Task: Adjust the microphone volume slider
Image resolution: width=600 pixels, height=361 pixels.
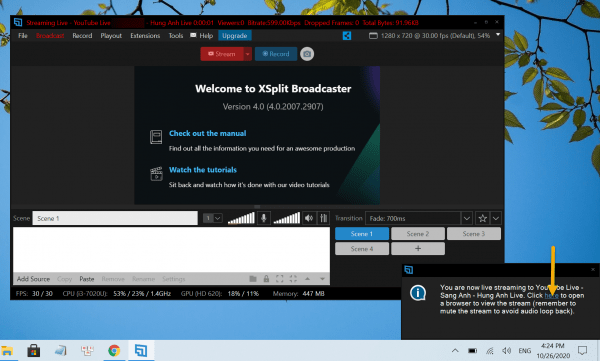Action: [241, 218]
